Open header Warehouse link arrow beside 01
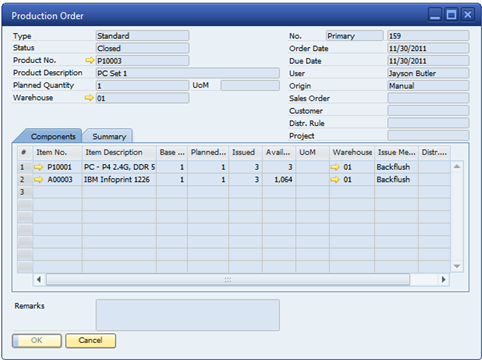 (89, 98)
